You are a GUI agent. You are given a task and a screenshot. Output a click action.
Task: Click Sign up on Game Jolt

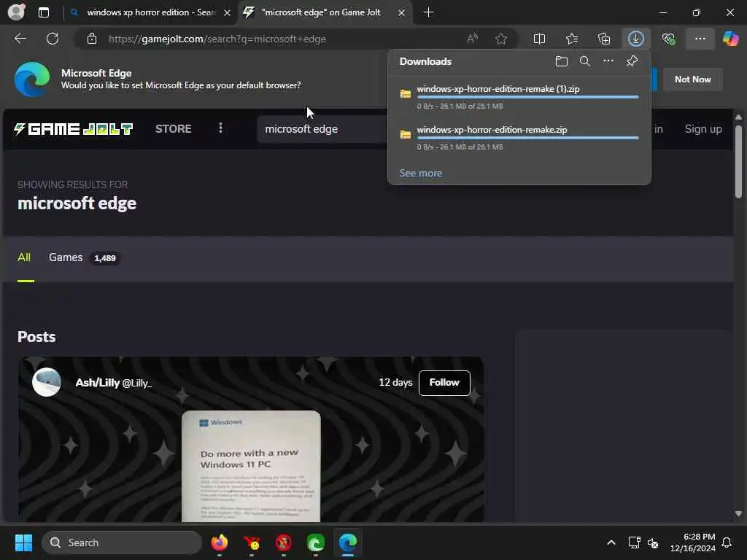[x=703, y=129]
